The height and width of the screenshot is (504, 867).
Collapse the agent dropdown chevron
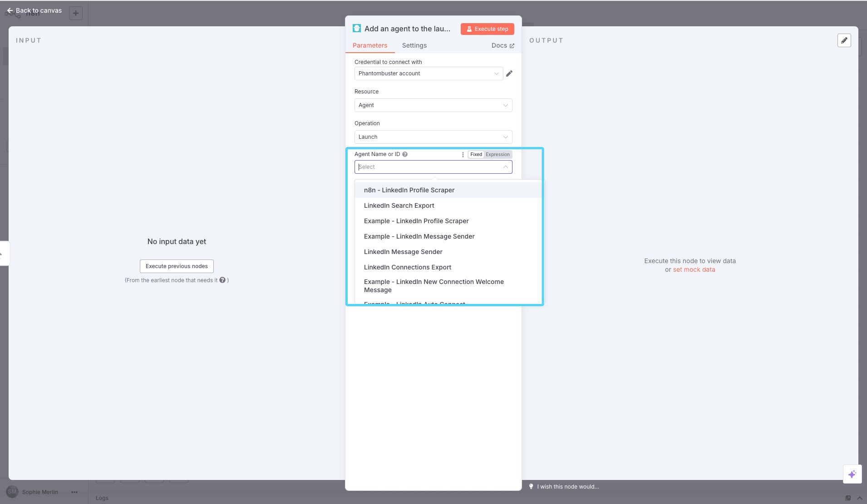point(505,167)
